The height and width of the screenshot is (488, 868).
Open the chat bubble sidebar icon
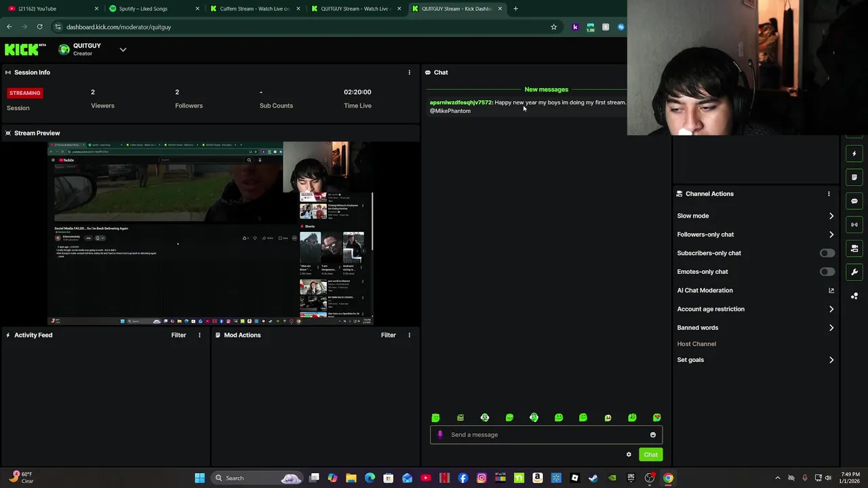coord(854,201)
